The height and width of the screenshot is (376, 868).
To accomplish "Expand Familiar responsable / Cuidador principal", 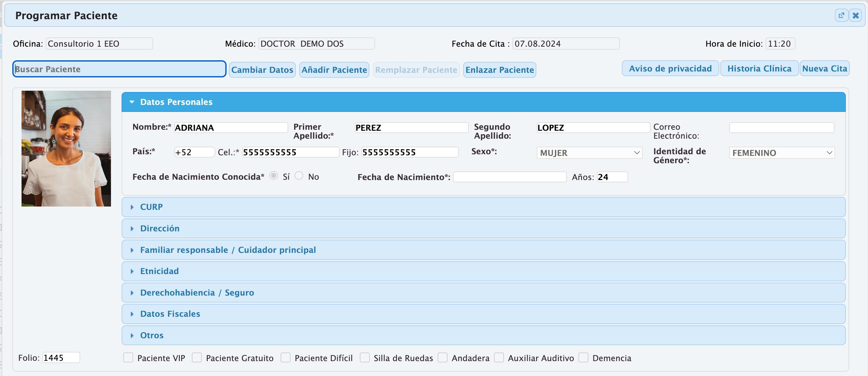I will 483,250.
